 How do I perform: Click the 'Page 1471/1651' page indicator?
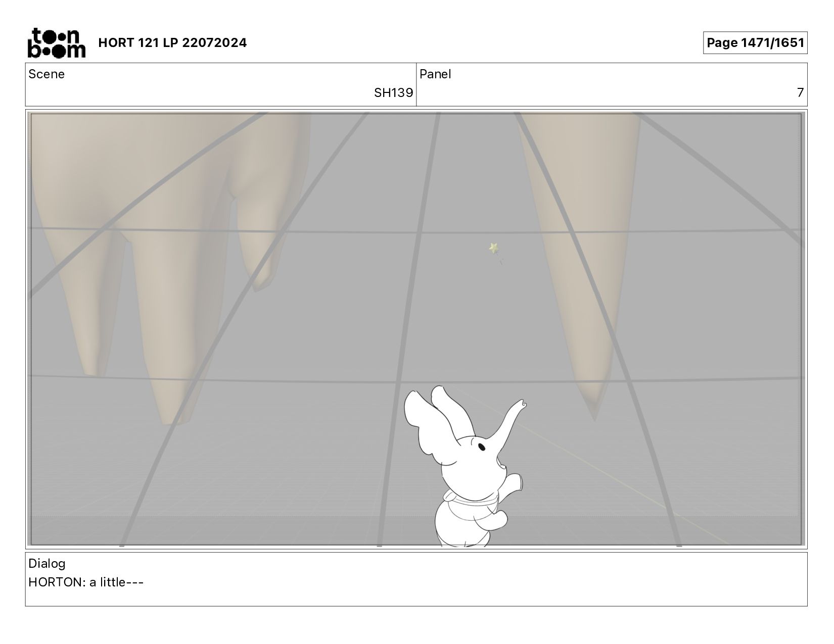pyautogui.click(x=755, y=43)
